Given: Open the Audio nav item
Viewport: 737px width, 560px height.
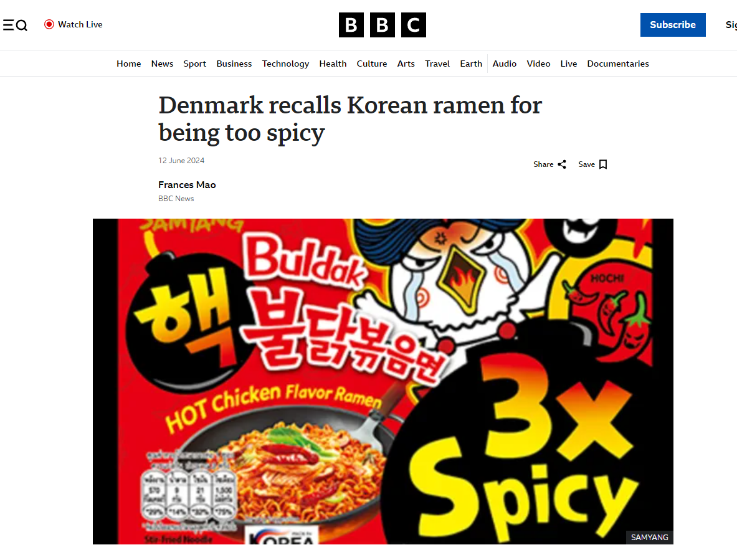Looking at the screenshot, I should (505, 64).
